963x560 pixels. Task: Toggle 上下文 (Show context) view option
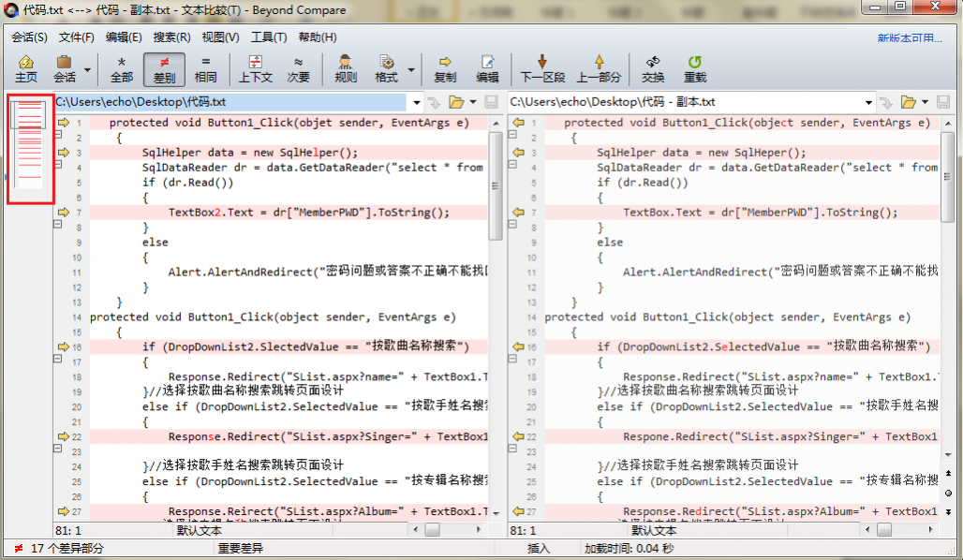pyautogui.click(x=255, y=68)
